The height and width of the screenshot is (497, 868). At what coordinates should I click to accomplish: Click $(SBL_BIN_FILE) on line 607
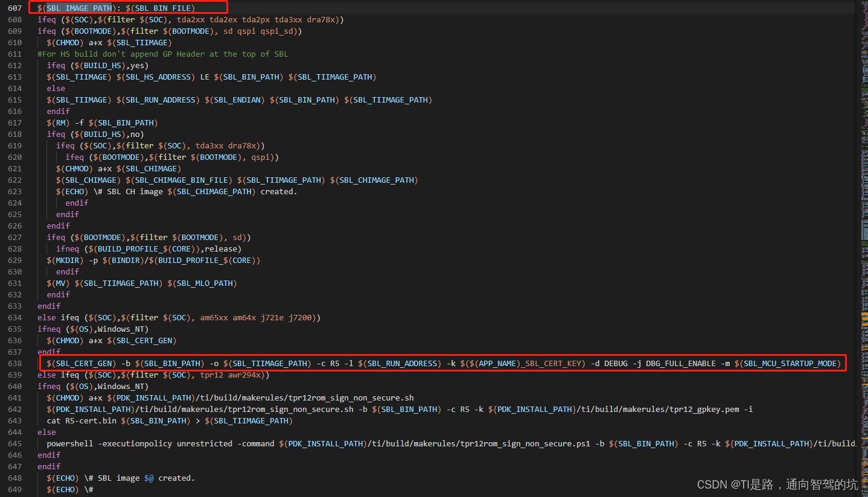point(160,8)
